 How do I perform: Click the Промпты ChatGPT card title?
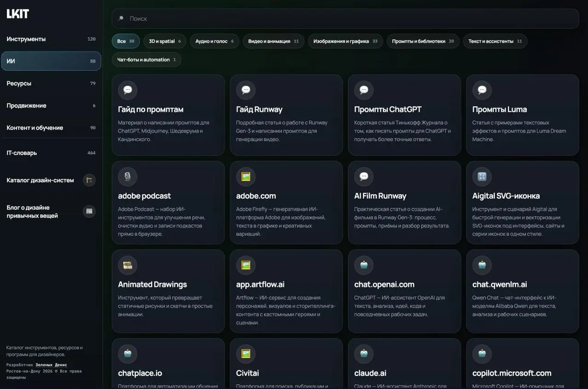pyautogui.click(x=388, y=109)
